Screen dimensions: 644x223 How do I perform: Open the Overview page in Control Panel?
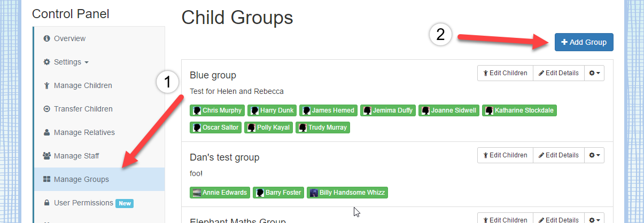pos(99,38)
